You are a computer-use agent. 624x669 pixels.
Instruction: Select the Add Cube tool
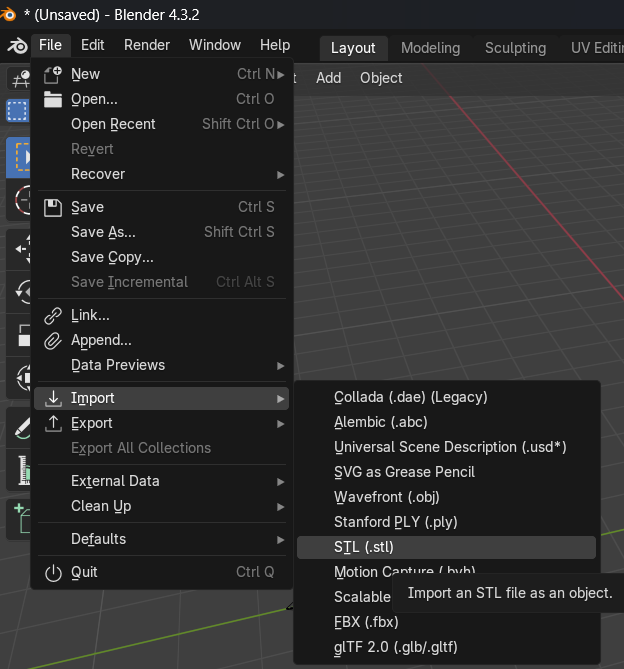[18, 519]
